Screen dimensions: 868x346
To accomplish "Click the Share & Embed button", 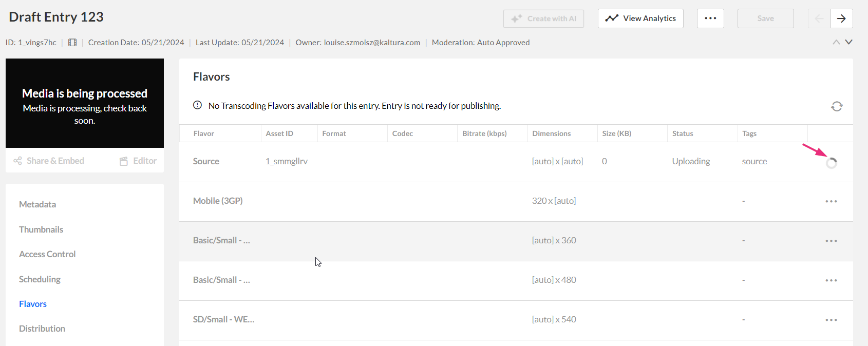I will pos(49,161).
